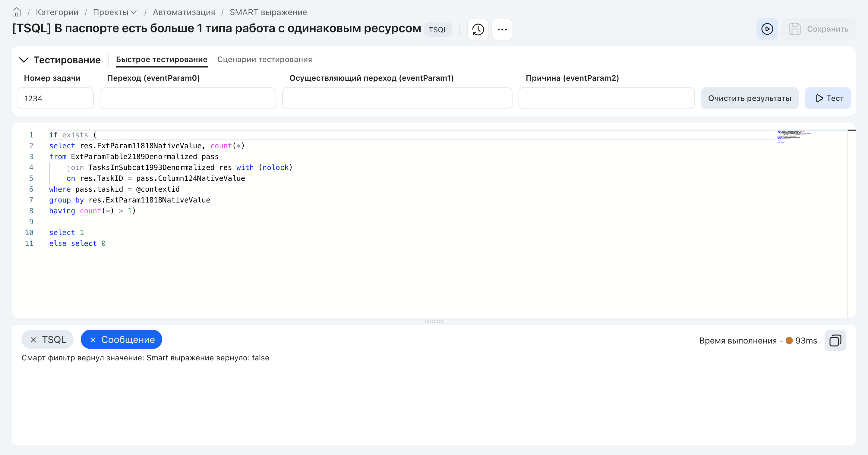Focus the Переход (eventParam0) field
Image resolution: width=868 pixels, height=455 pixels.
188,98
